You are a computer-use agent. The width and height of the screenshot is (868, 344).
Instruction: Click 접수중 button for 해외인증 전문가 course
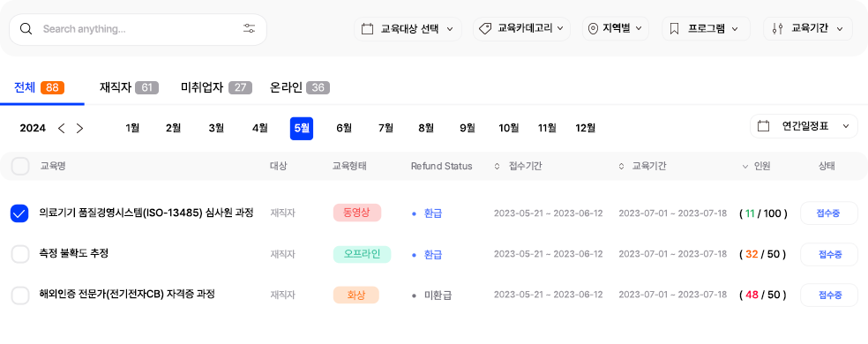[829, 295]
